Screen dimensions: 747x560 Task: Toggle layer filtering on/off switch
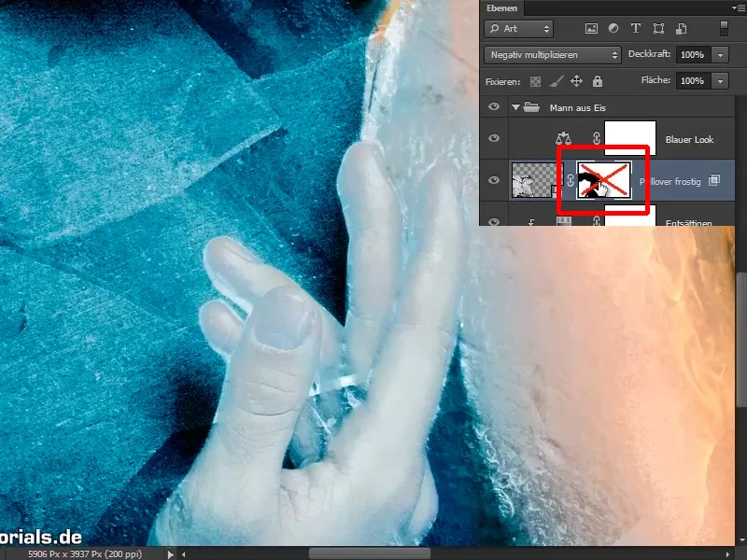point(724,28)
